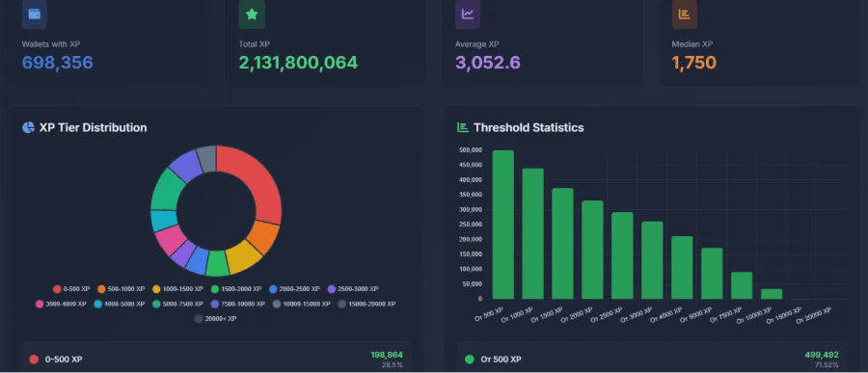Click the От 10000 XP short bar

pyautogui.click(x=772, y=294)
